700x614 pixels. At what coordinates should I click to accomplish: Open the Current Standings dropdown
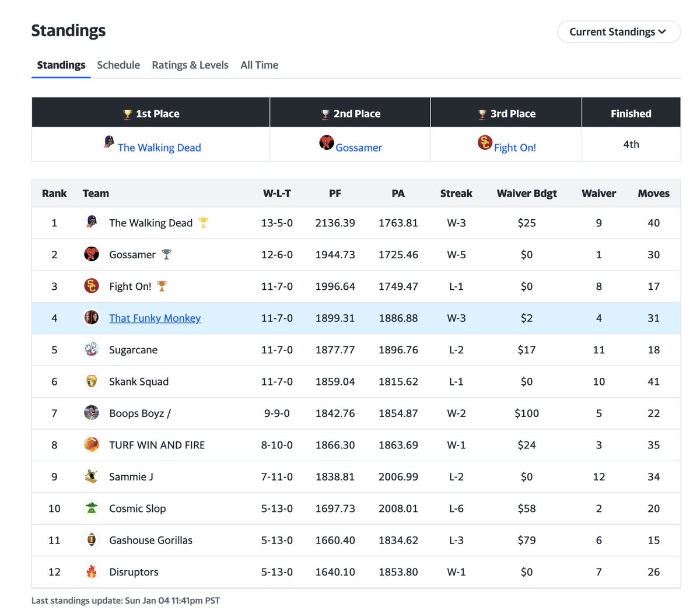pos(619,31)
